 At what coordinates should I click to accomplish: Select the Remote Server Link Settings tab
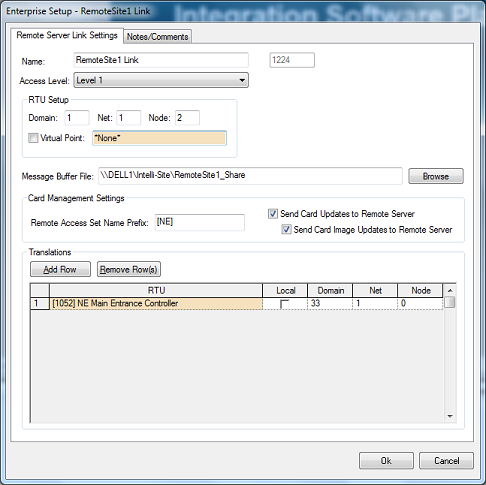(x=67, y=35)
